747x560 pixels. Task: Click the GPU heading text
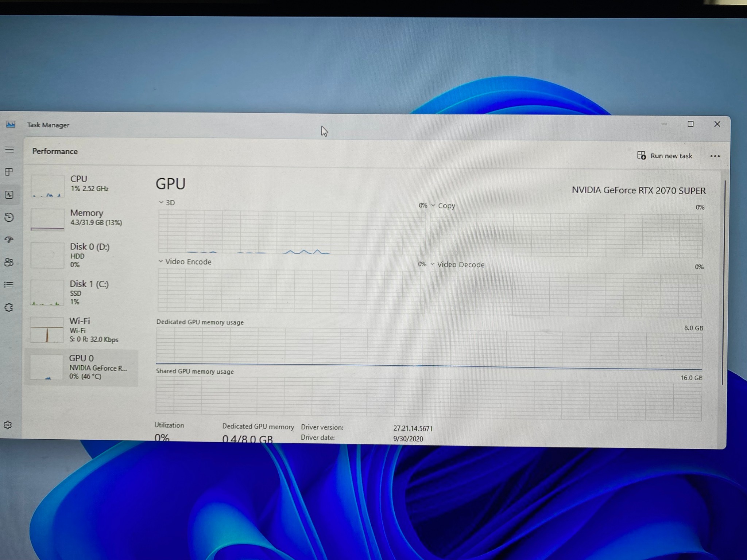coord(171,183)
